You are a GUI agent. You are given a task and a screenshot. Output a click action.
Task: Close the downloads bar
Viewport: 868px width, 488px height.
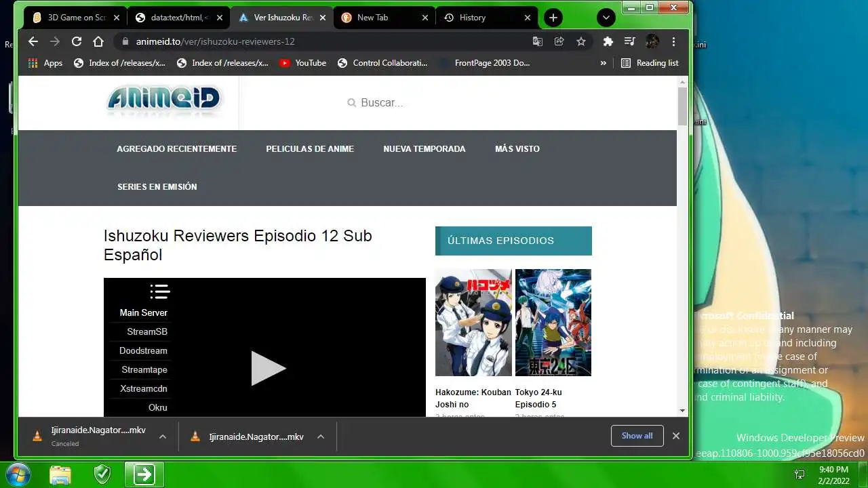click(x=676, y=436)
